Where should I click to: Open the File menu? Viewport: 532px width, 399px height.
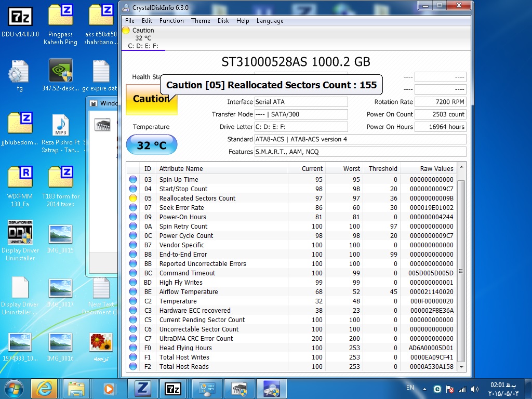129,21
